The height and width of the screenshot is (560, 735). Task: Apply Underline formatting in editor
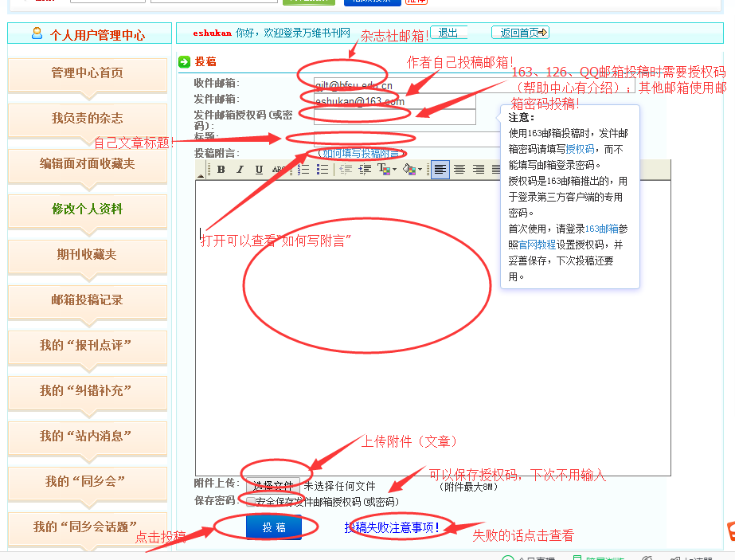(259, 170)
